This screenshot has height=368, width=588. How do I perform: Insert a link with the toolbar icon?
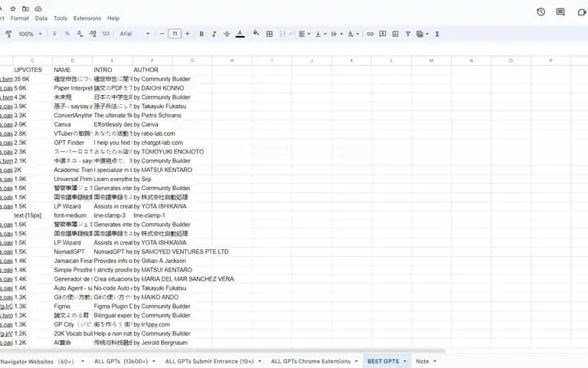click(x=370, y=34)
